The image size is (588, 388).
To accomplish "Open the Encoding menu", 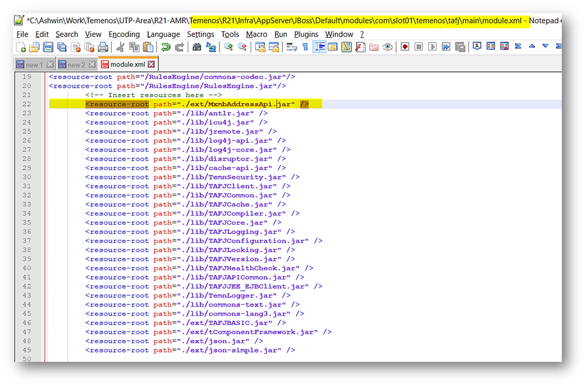I will pos(124,34).
